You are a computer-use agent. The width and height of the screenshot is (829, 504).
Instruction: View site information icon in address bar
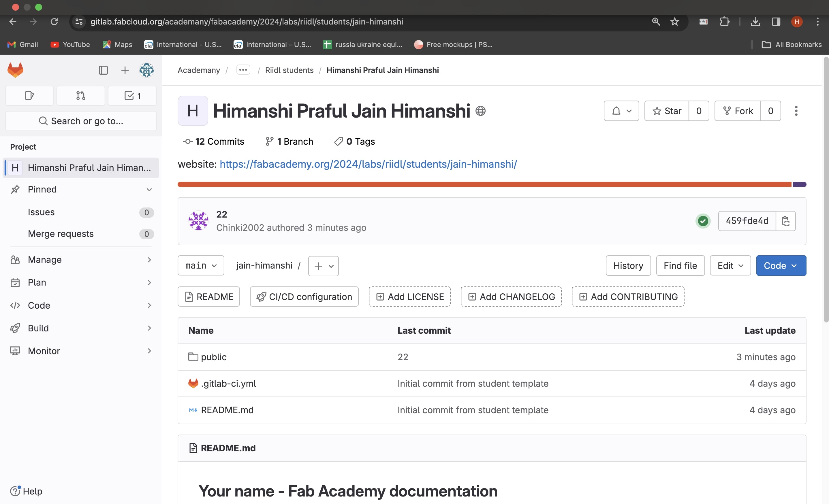[x=79, y=22]
